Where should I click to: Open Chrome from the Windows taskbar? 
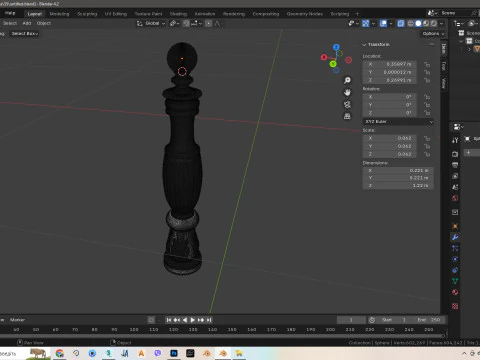click(x=60, y=353)
